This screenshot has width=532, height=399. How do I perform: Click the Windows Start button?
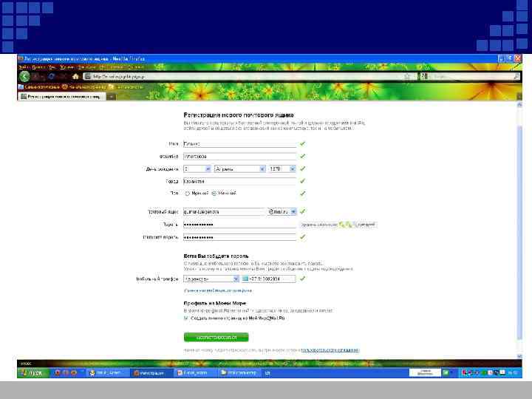tap(33, 373)
